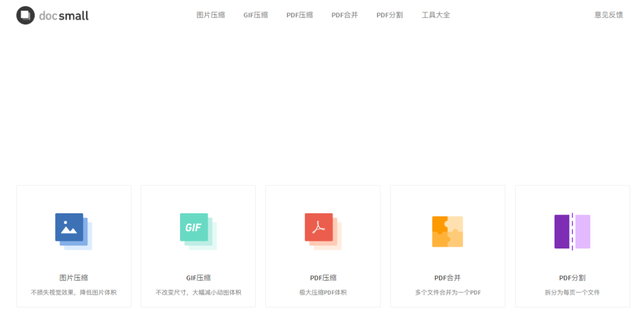Click the red PDF compression icon
The width and height of the screenshot is (644, 314).
tap(323, 232)
